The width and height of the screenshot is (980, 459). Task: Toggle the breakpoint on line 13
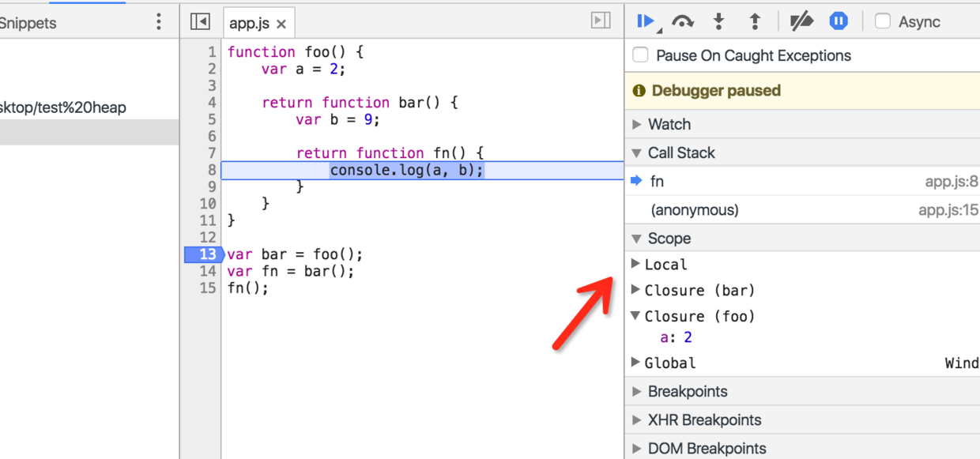point(201,254)
